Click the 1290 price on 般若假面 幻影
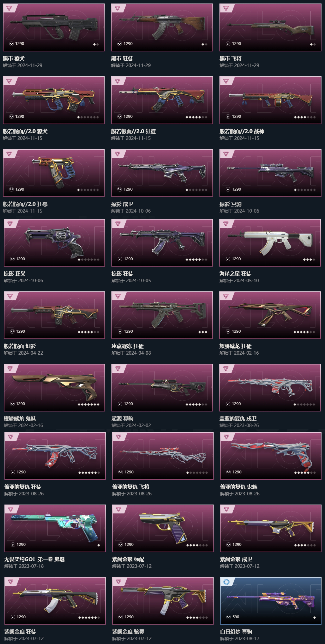 coord(20,331)
